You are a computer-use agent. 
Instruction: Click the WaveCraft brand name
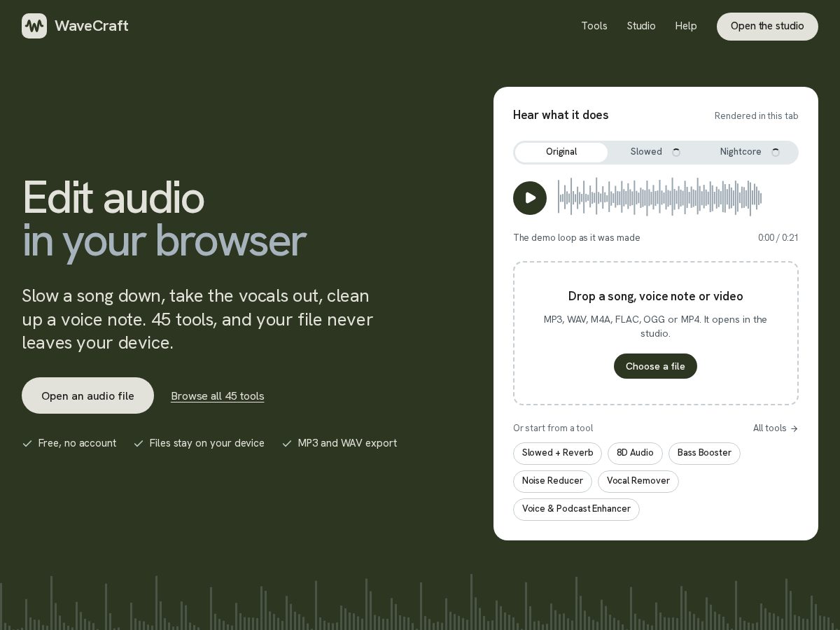click(92, 26)
